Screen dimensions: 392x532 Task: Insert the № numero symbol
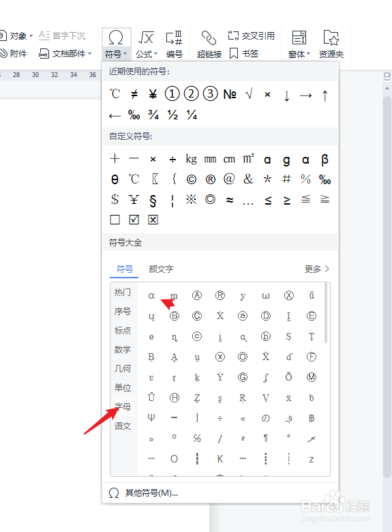click(x=230, y=94)
